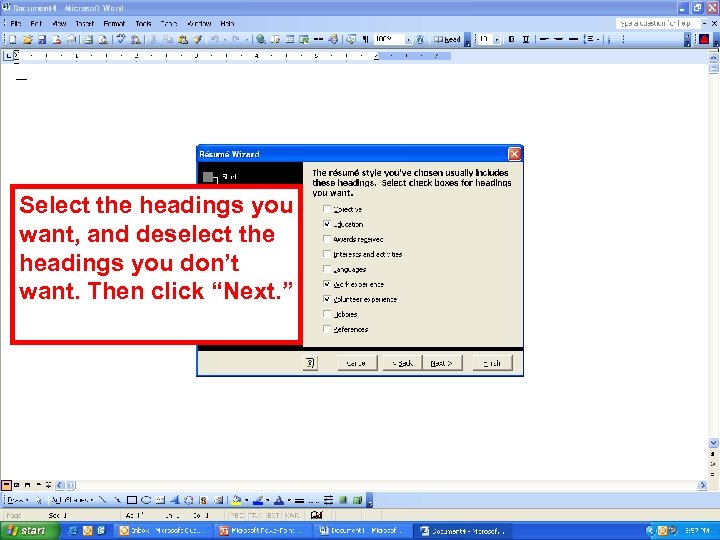
Task: Click the Start button on taskbar
Action: 30,531
